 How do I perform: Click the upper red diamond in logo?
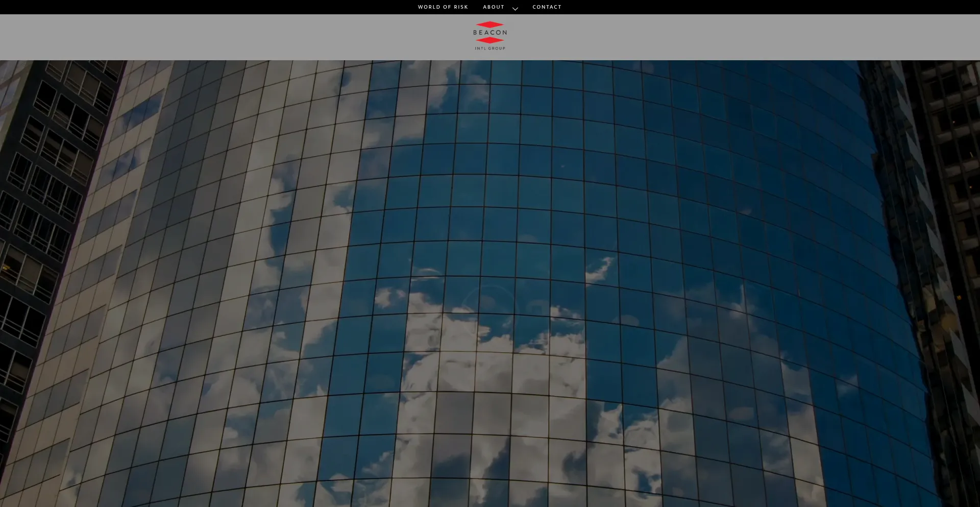(490, 25)
